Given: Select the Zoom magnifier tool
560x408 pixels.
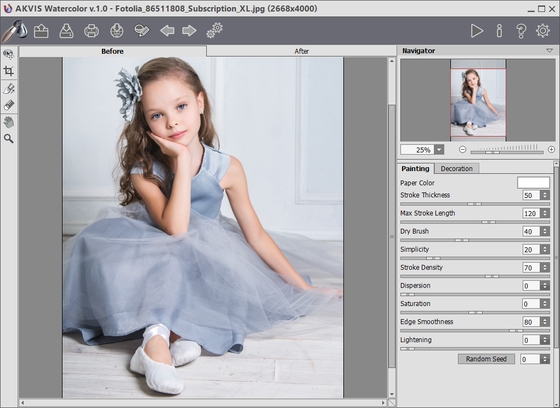Looking at the screenshot, I should coord(9,139).
